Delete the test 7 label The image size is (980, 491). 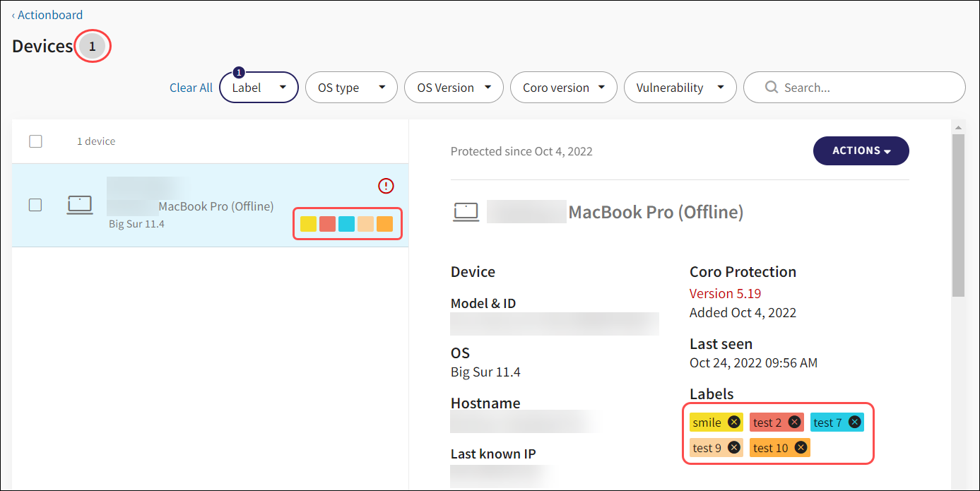click(854, 422)
